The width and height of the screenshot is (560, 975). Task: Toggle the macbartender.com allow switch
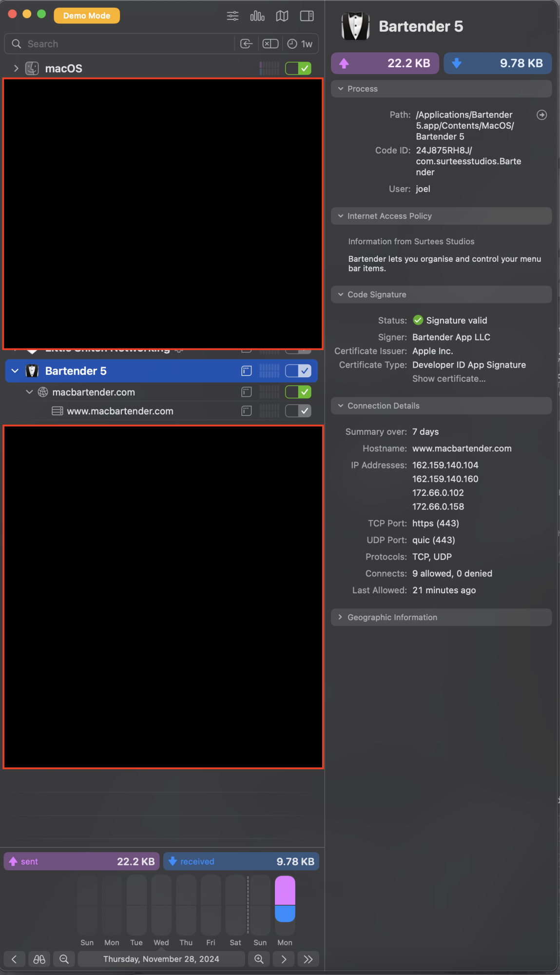[x=298, y=392]
